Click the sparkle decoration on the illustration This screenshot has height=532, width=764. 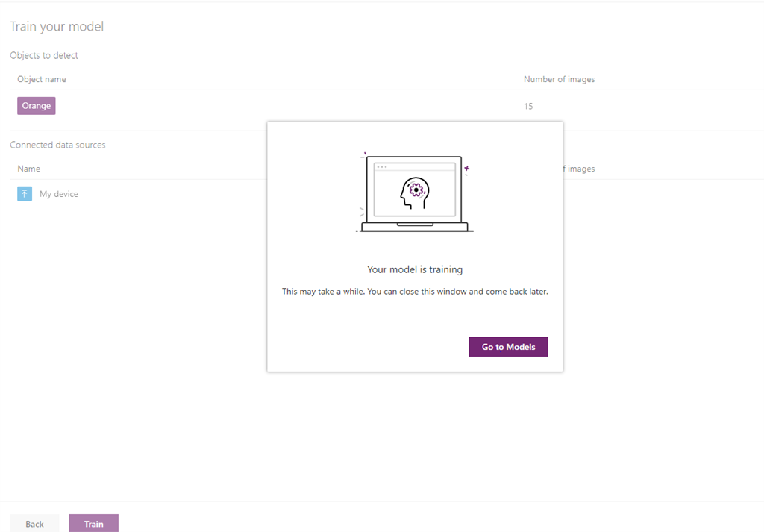coord(468,169)
